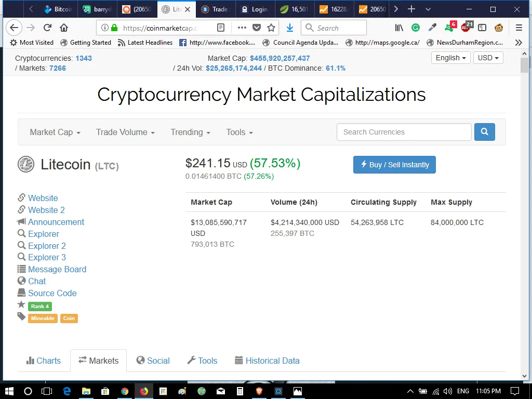Click the monkey extension icon
The width and height of the screenshot is (532, 399).
[499, 28]
